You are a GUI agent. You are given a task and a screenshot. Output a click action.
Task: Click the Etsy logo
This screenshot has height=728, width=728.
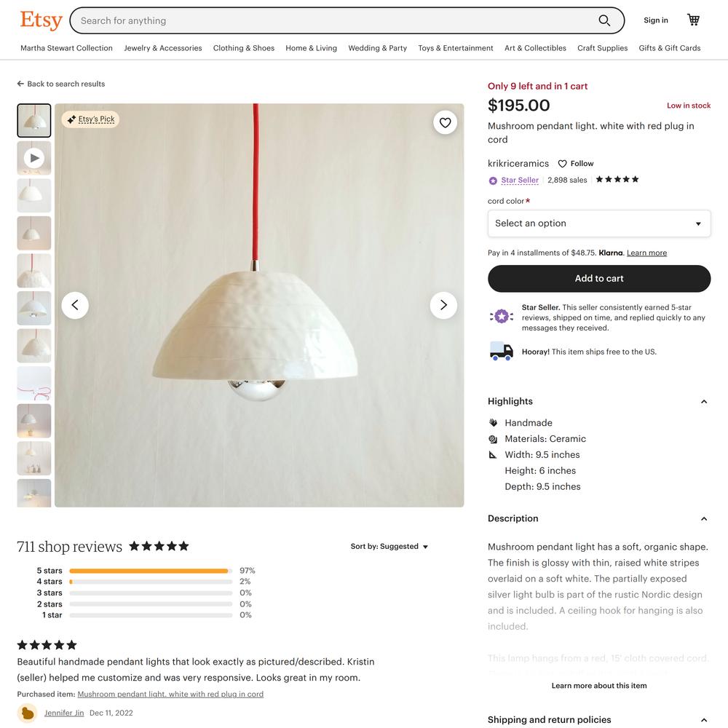(41, 20)
